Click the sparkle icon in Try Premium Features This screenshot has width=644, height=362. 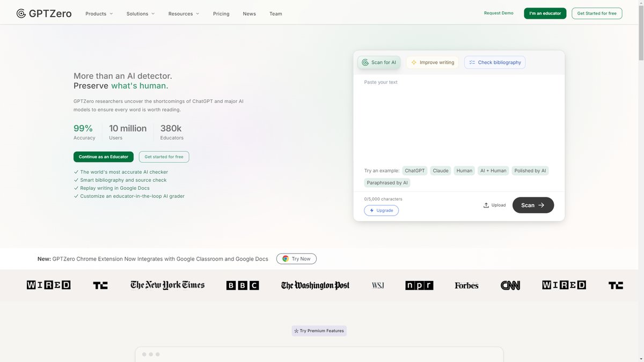coord(296,331)
